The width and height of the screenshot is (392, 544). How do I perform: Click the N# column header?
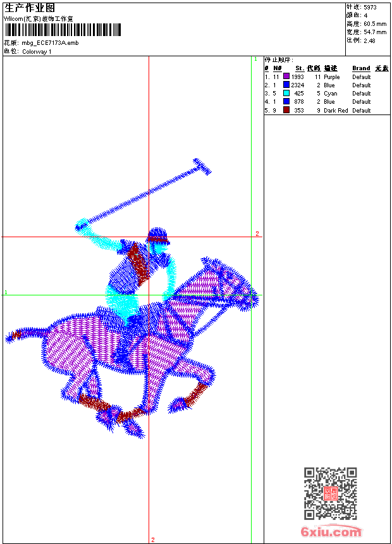278,68
